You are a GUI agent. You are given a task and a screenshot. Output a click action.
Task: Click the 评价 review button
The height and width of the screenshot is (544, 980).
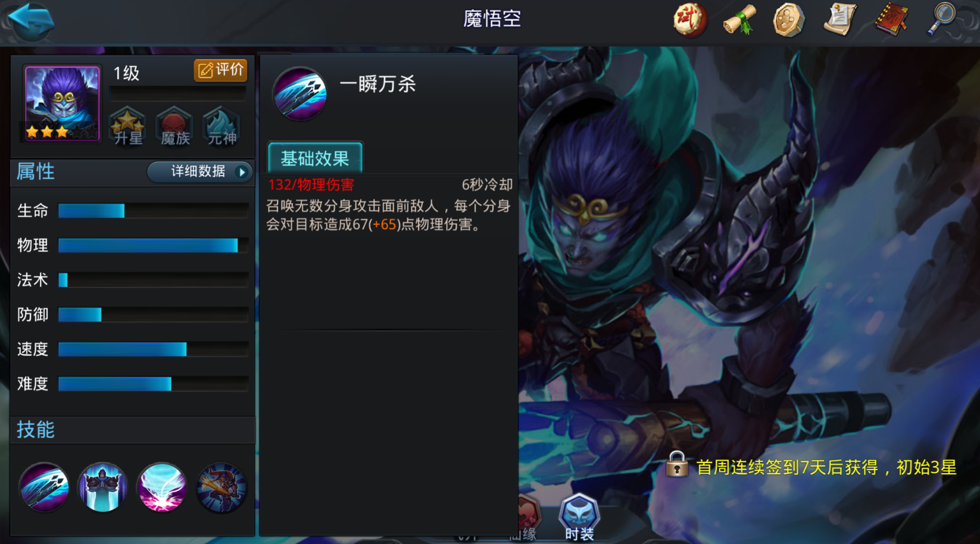tap(220, 71)
